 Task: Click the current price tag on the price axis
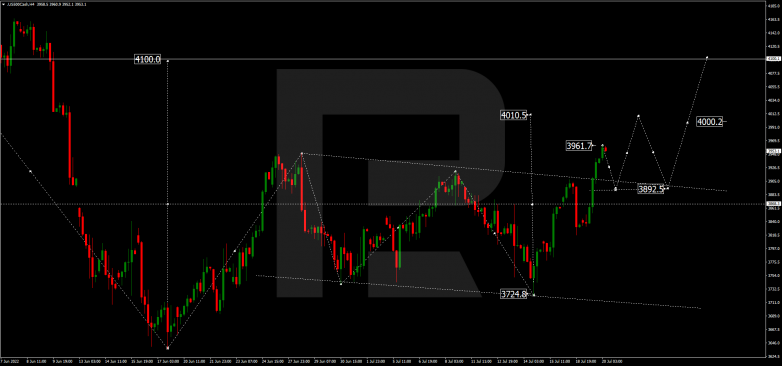click(774, 151)
